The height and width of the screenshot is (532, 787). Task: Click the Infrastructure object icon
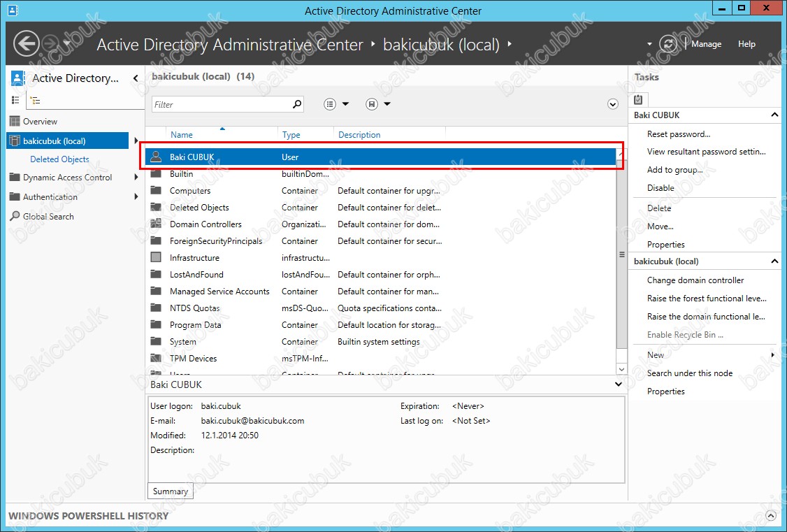click(x=156, y=257)
